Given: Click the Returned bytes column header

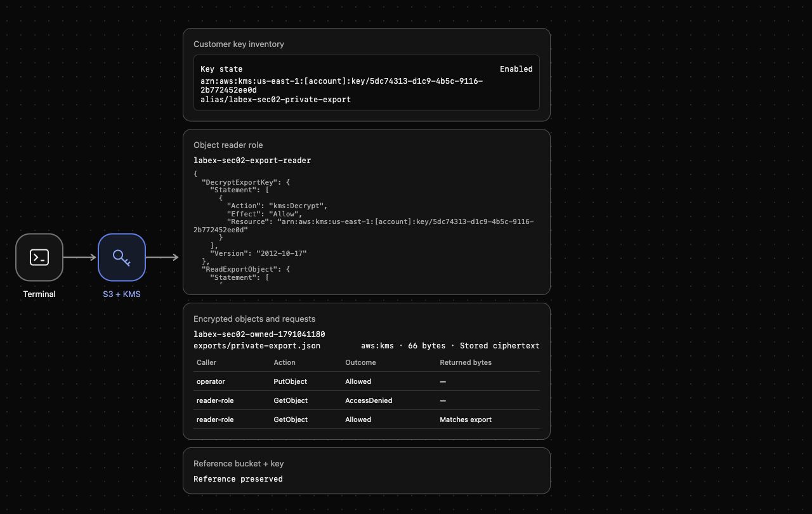Looking at the screenshot, I should (x=466, y=362).
